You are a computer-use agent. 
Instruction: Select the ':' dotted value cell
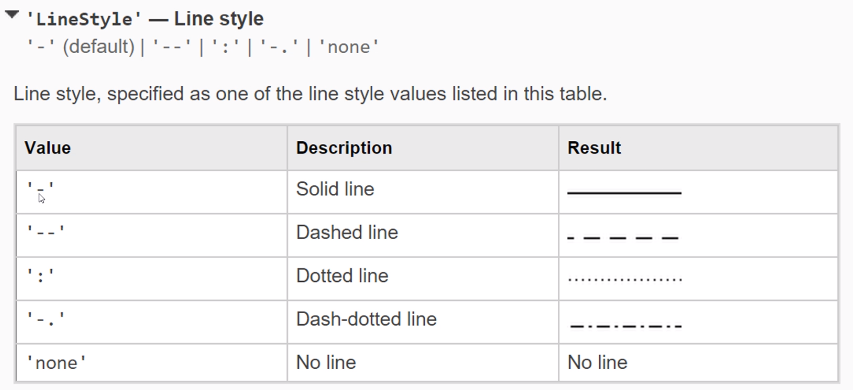point(151,278)
